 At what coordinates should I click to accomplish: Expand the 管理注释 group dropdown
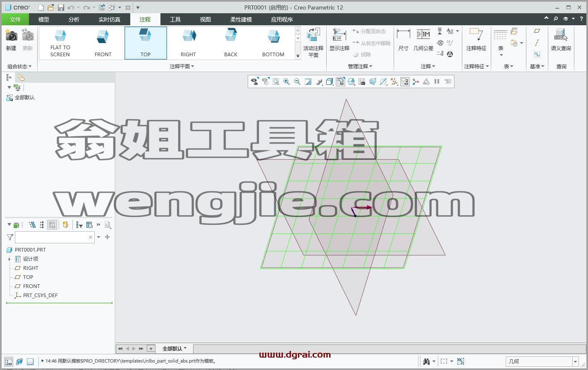coord(360,66)
